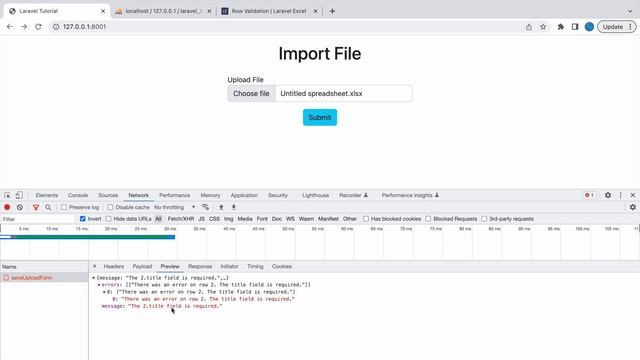Filter requests by Fetch/XHR
The image size is (640, 360).
tap(181, 219)
